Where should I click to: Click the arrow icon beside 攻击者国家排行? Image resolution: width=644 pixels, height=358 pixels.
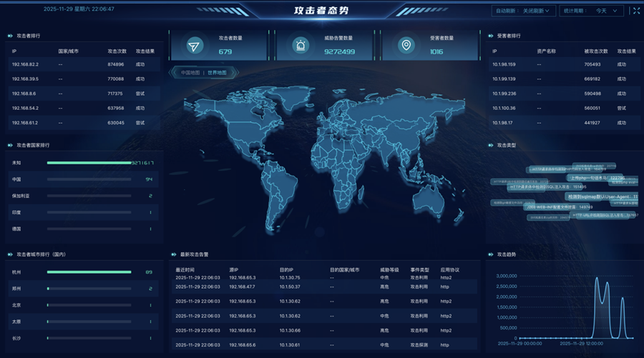[10, 145]
